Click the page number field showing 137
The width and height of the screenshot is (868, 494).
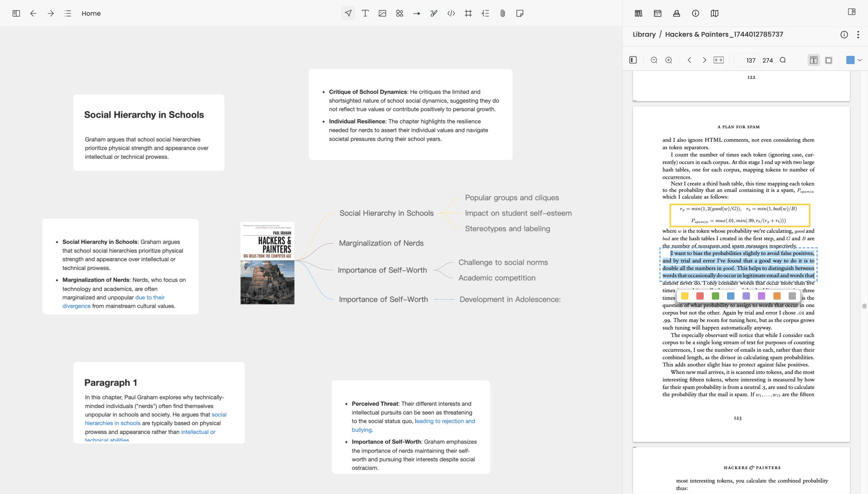coord(750,60)
